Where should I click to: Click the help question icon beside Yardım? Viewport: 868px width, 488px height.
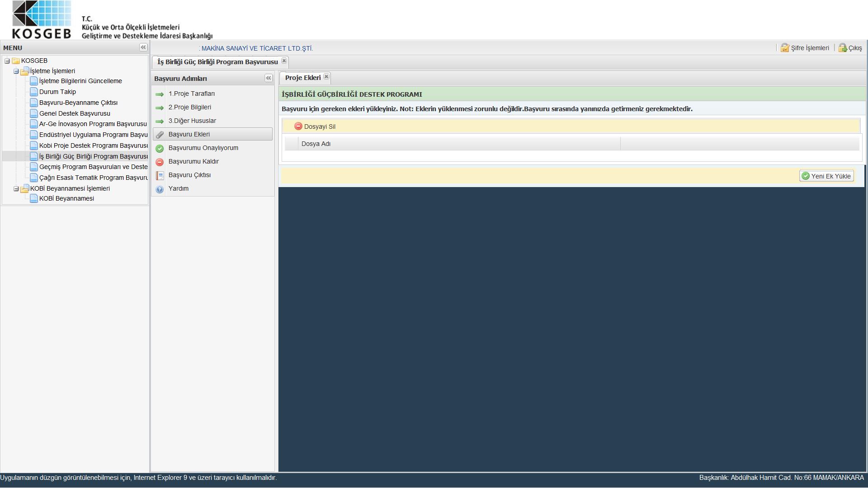click(160, 189)
